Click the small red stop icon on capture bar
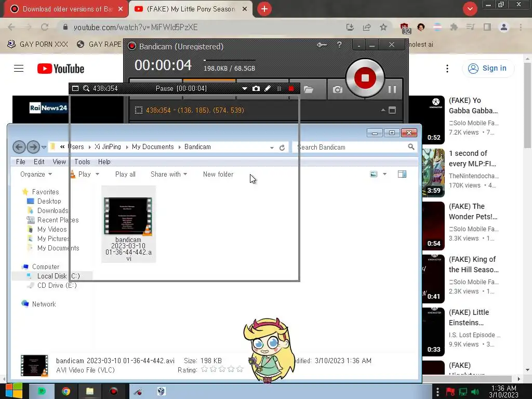532x399 pixels. [291, 88]
